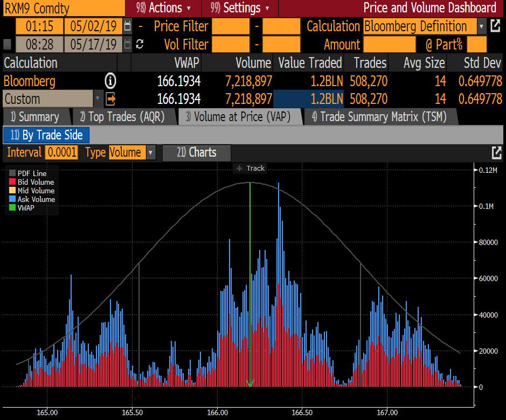Click the export icon beside Calculation dropdown
506x420 pixels.
[495, 26]
